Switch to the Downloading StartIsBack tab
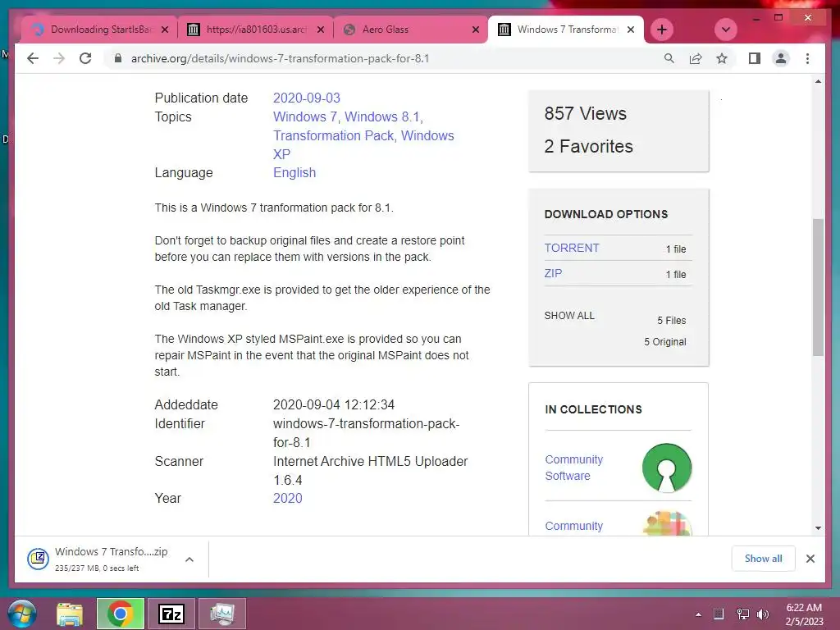840x630 pixels. tap(99, 30)
